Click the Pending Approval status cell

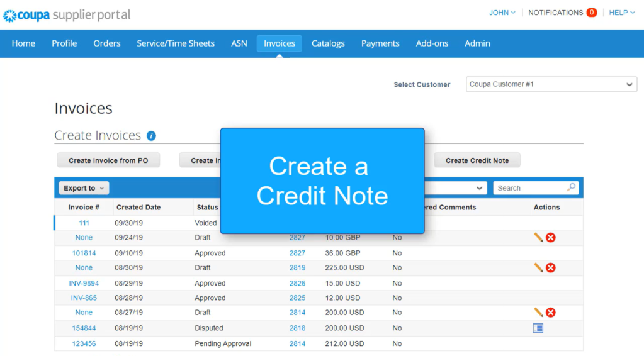click(223, 343)
